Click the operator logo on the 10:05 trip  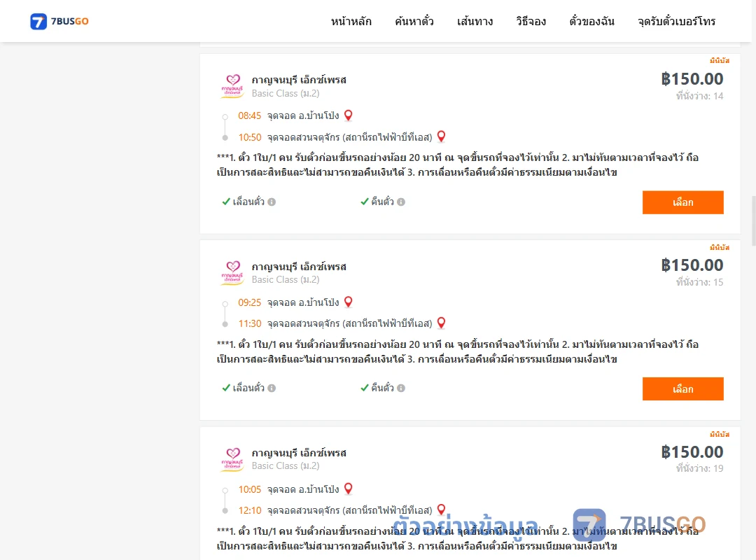click(233, 459)
